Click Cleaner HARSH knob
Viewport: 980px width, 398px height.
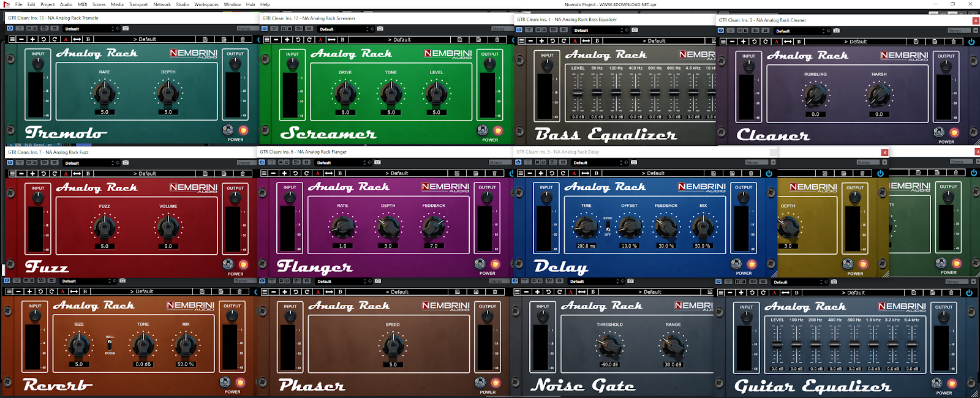(879, 96)
